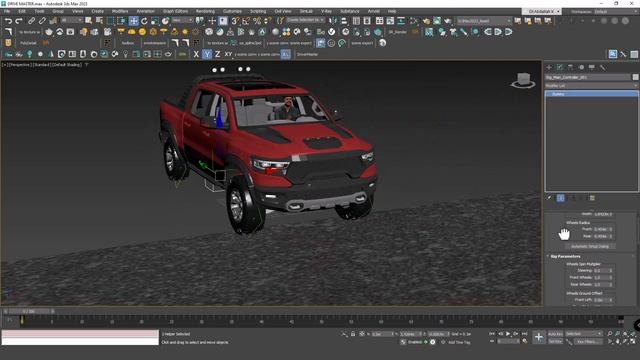This screenshot has height=360, width=640.
Task: Click the yellow smiley face toolbar icon
Action: 142,32
